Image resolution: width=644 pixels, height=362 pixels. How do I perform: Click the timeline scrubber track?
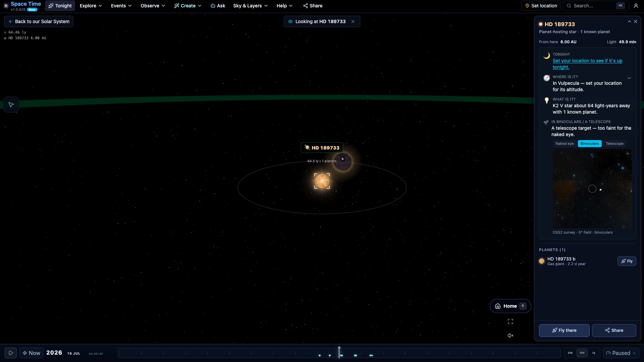tap(339, 353)
